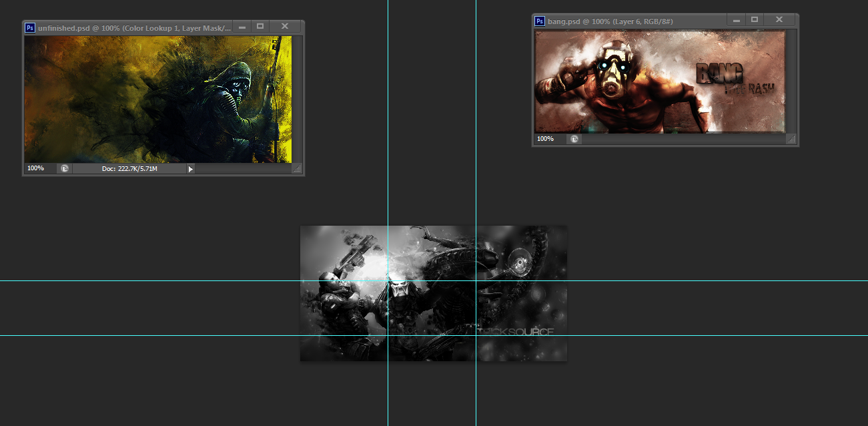Click the Ps icon of unfinished.psd window

(30, 27)
